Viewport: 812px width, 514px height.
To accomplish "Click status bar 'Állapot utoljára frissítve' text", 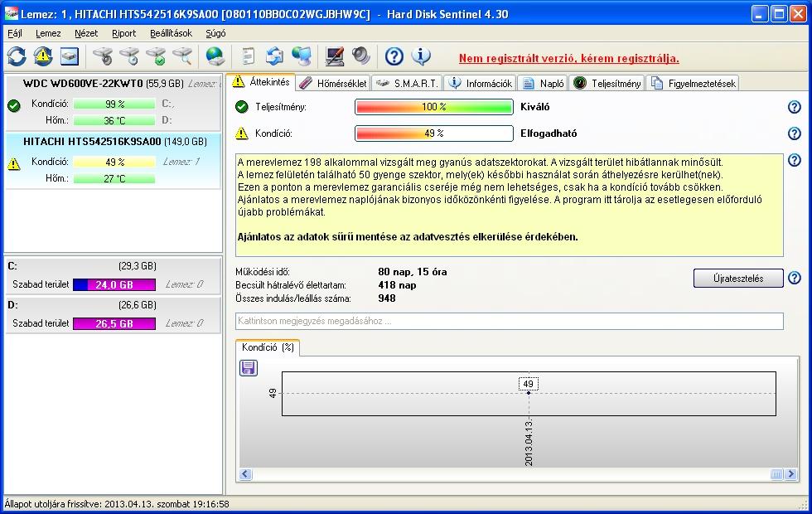I will [x=117, y=504].
